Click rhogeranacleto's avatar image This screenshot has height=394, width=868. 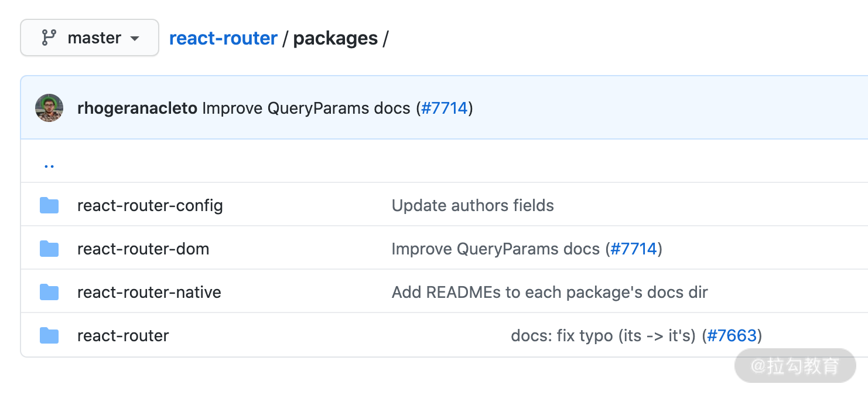click(x=49, y=108)
